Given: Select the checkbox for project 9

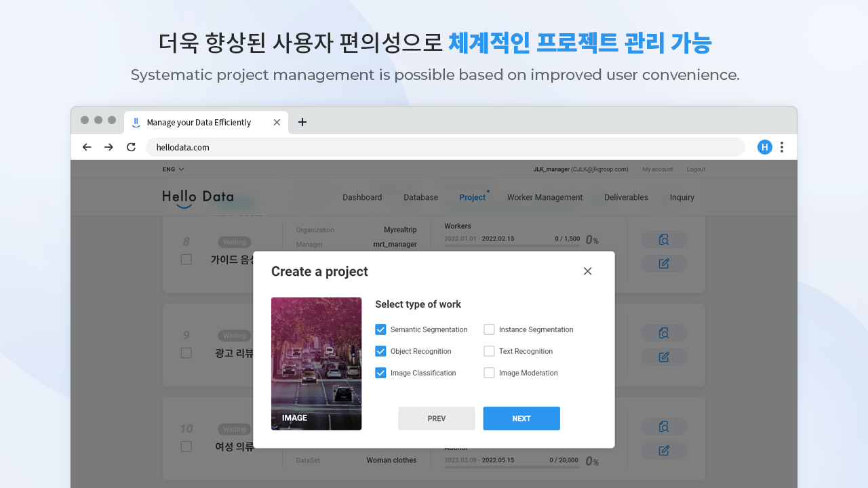Looking at the screenshot, I should pos(186,353).
